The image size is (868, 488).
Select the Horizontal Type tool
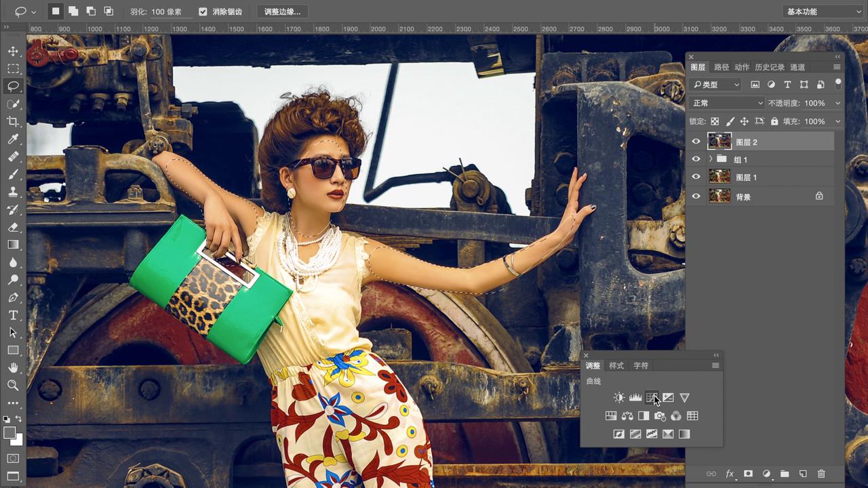tap(13, 315)
